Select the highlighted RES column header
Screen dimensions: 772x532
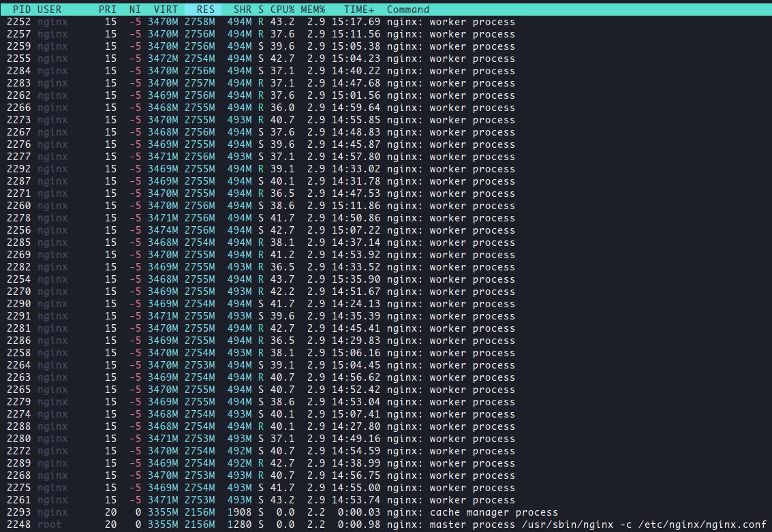203,10
